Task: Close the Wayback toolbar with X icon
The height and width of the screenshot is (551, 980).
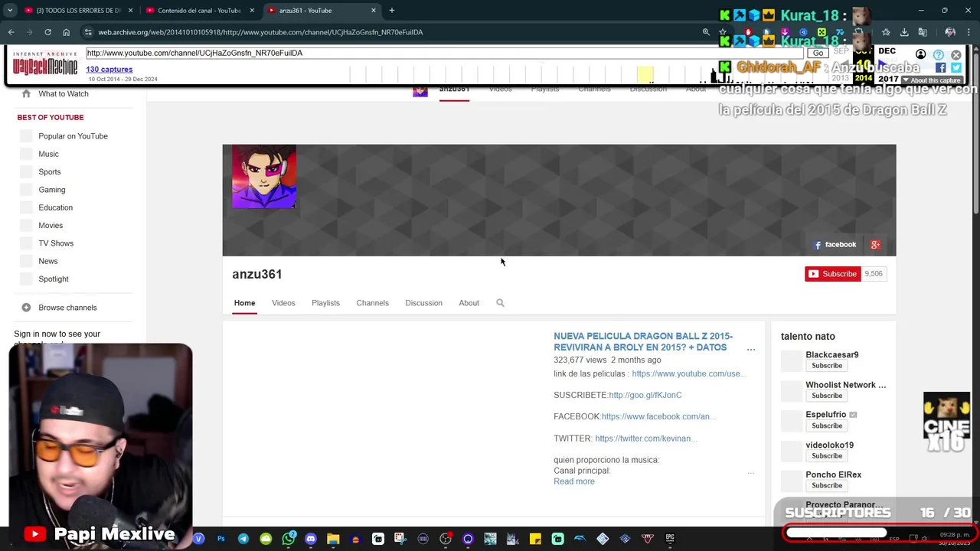Action: click(x=956, y=55)
